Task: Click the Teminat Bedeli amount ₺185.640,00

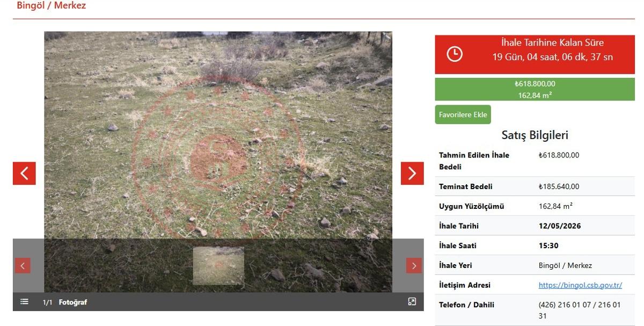Action: click(559, 187)
